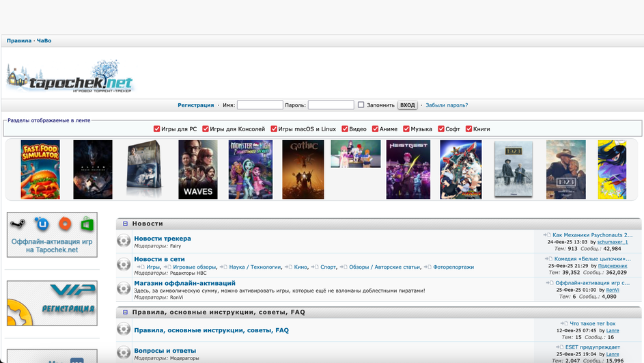Open user profile Подснежник
Screen dimensions: 644x363
coord(613,266)
